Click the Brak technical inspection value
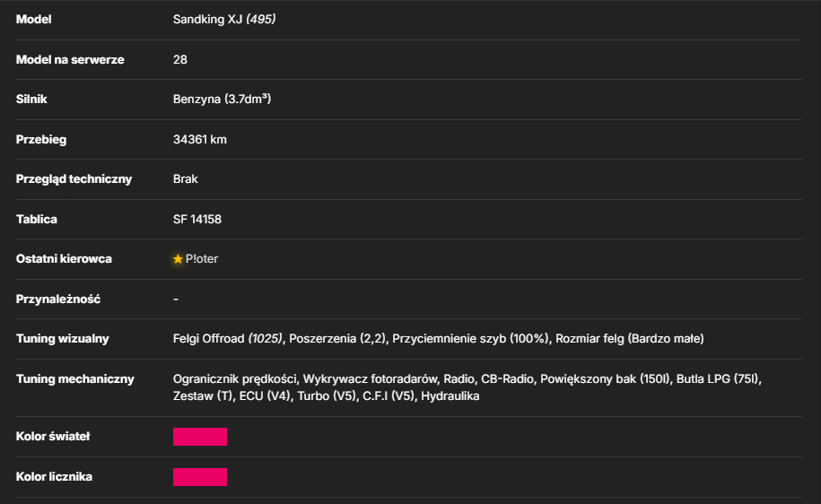The height and width of the screenshot is (504, 821). [x=186, y=179]
